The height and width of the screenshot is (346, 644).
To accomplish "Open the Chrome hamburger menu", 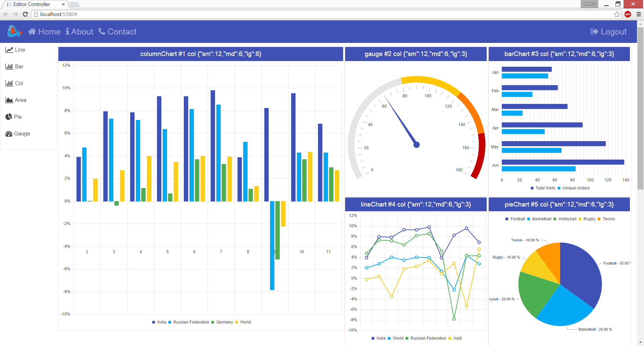I will click(x=639, y=14).
